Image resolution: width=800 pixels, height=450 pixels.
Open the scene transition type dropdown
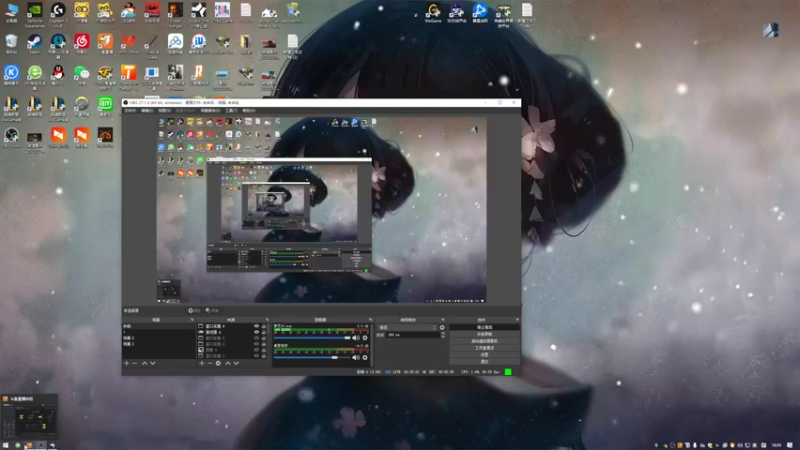point(407,328)
